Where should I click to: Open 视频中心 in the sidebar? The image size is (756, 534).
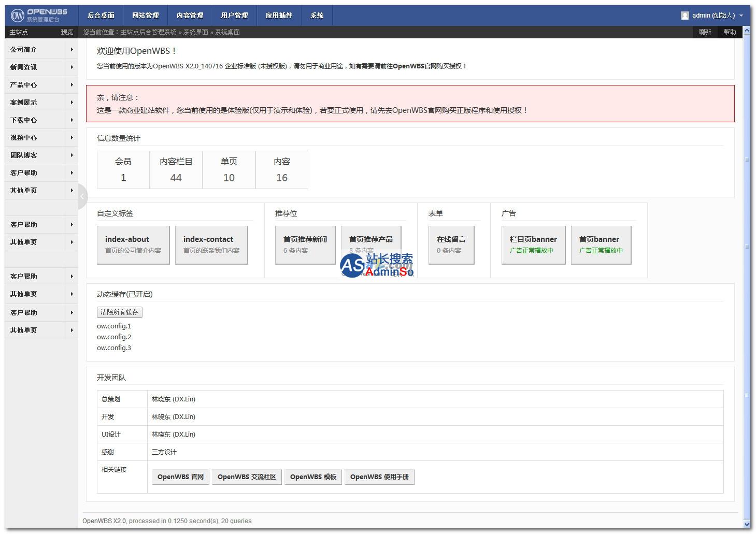tap(24, 138)
